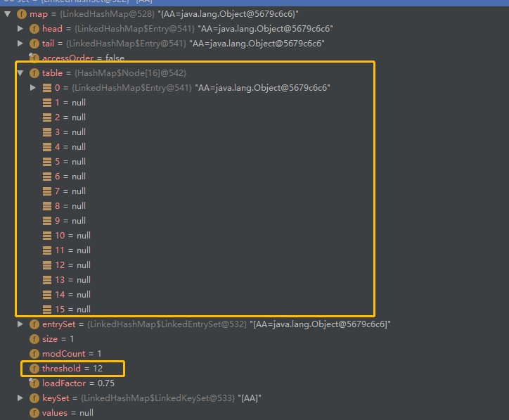Click array element icon for index 9
This screenshot has width=509, height=420.
47,221
